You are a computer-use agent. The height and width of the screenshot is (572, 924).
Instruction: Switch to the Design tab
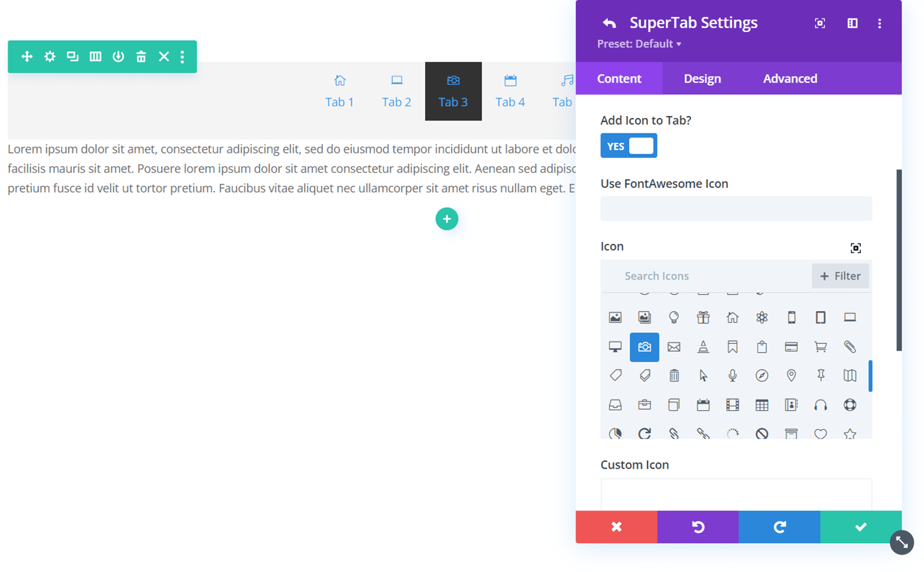coord(702,78)
